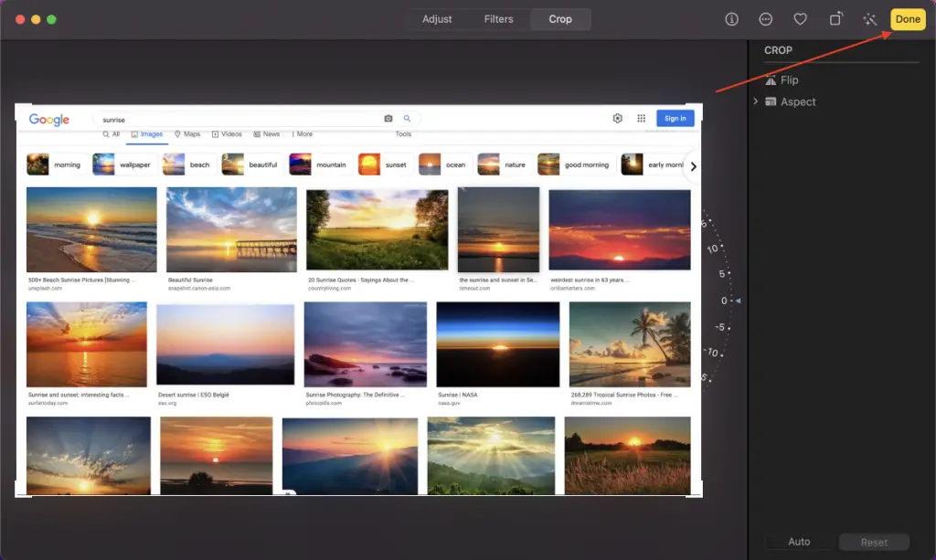Click the camera search-by-image icon
936x560 pixels.
click(x=388, y=119)
